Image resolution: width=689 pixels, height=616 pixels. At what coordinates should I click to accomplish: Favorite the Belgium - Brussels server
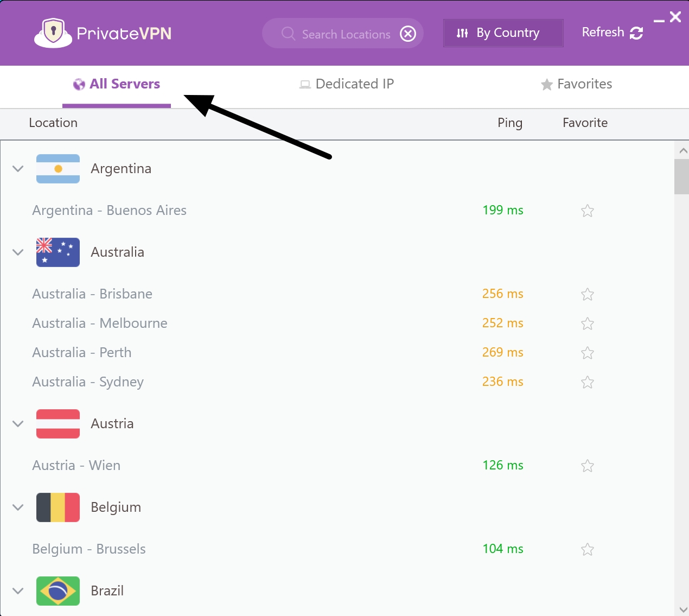click(x=588, y=549)
